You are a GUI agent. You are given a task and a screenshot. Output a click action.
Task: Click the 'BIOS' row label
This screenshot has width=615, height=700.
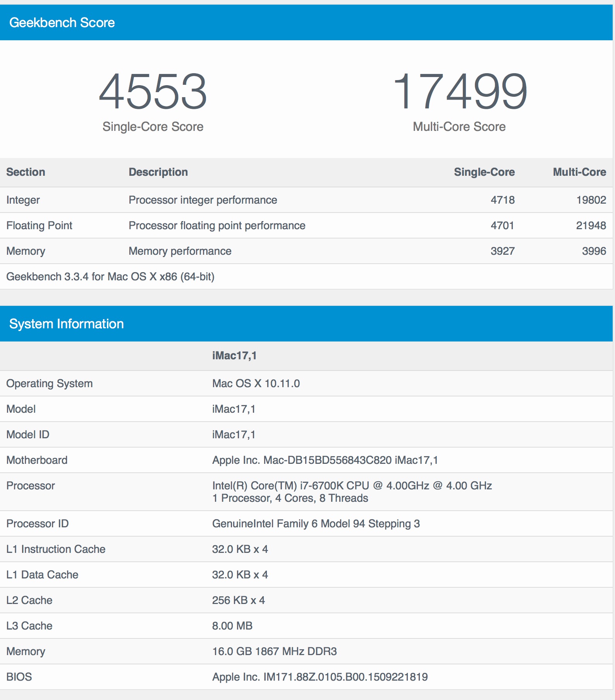coord(19,677)
